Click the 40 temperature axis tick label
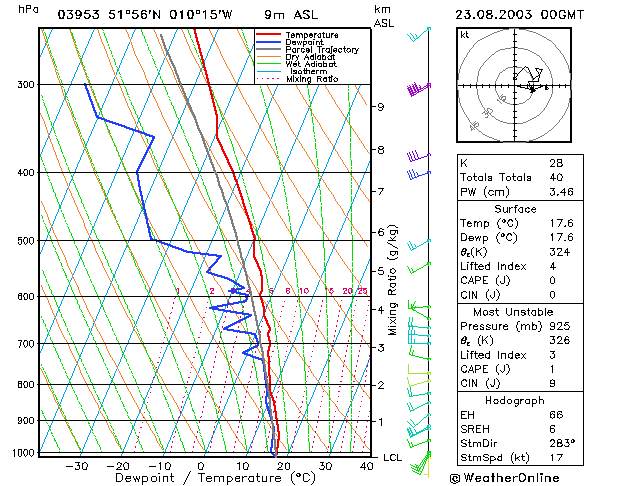 pyautogui.click(x=366, y=466)
